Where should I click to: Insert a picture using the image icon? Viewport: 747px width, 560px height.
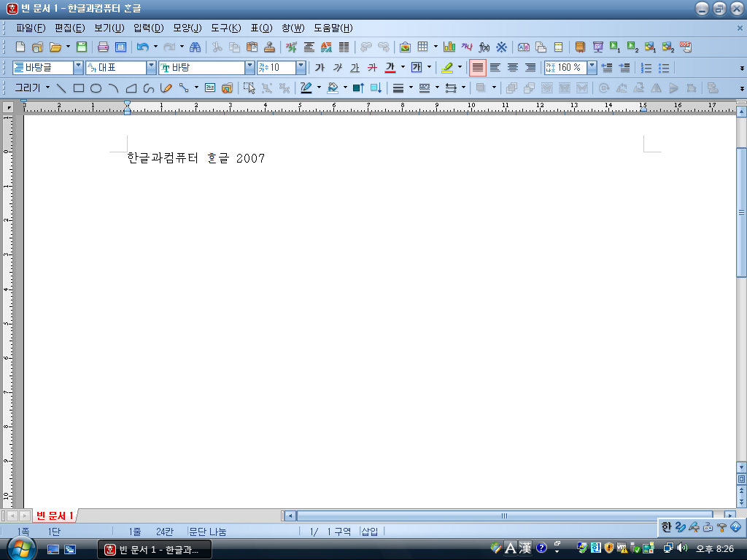405,47
